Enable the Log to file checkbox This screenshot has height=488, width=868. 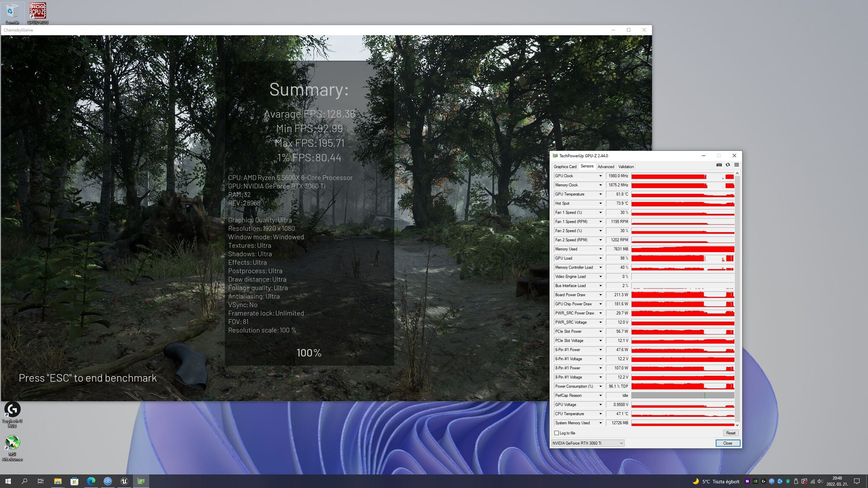tap(557, 433)
